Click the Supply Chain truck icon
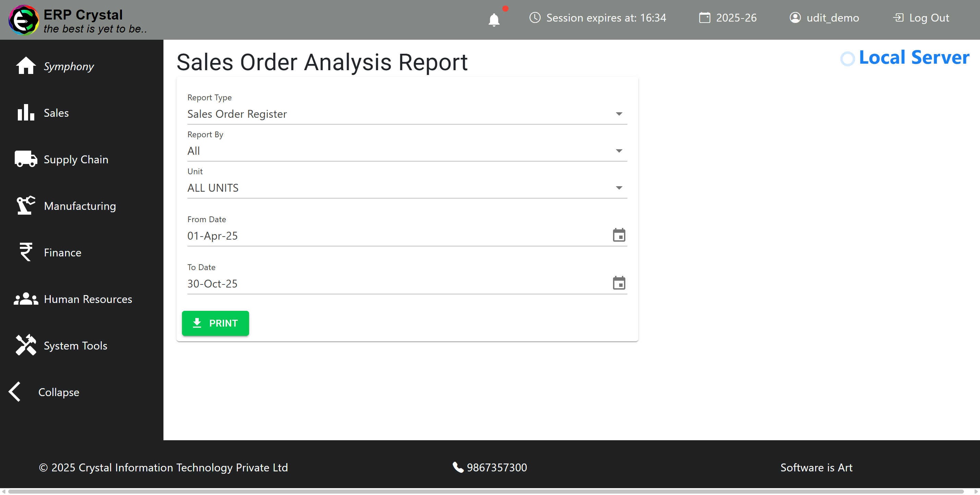 click(x=25, y=159)
